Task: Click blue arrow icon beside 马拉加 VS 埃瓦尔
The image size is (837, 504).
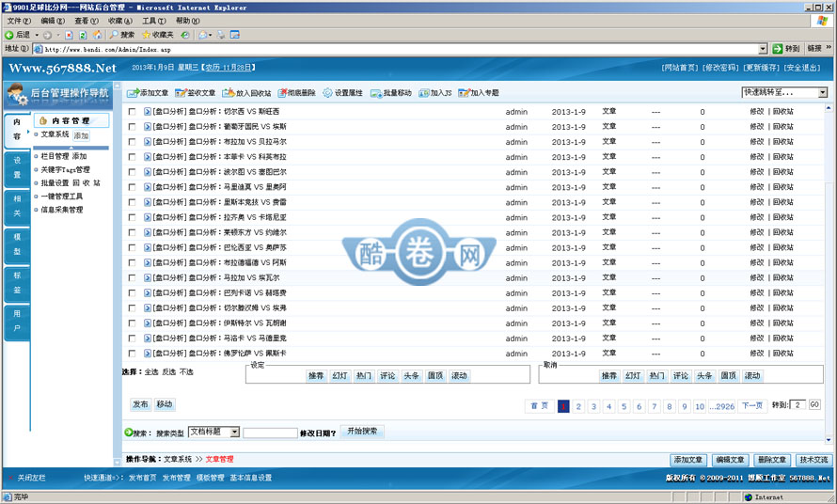Action: click(148, 278)
